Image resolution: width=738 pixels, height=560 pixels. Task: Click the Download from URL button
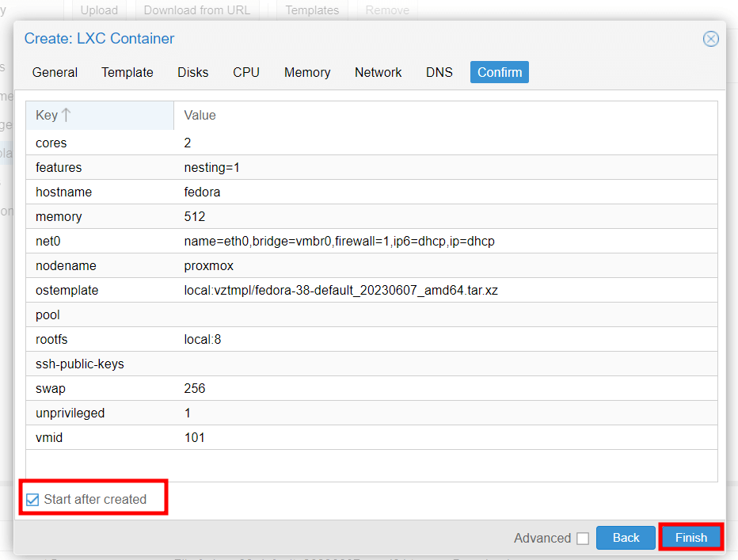point(197,10)
